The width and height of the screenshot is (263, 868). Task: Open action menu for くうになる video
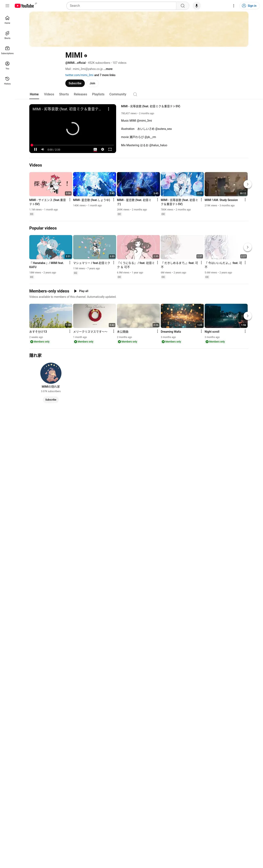[157, 263]
